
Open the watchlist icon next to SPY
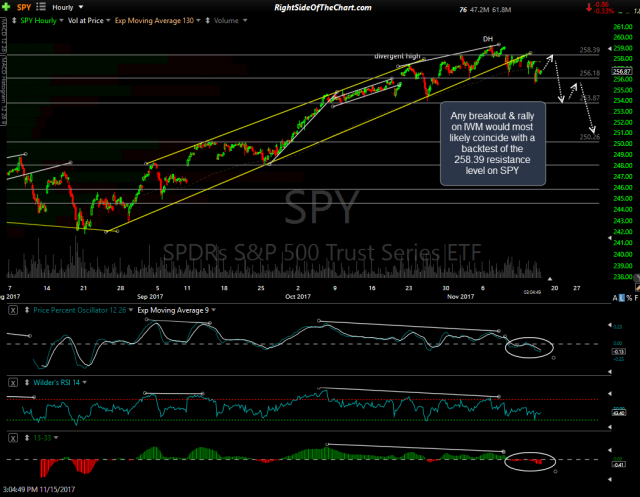41,7
